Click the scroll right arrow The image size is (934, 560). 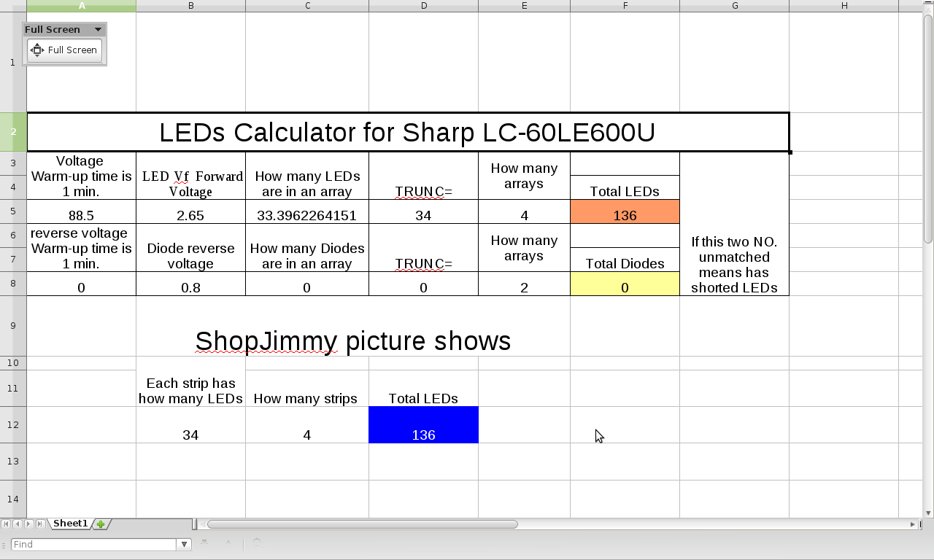912,524
